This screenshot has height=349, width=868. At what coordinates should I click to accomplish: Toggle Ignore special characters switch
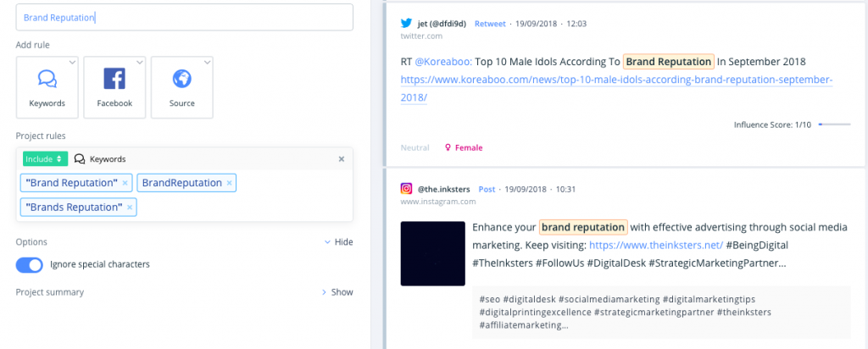[30, 265]
